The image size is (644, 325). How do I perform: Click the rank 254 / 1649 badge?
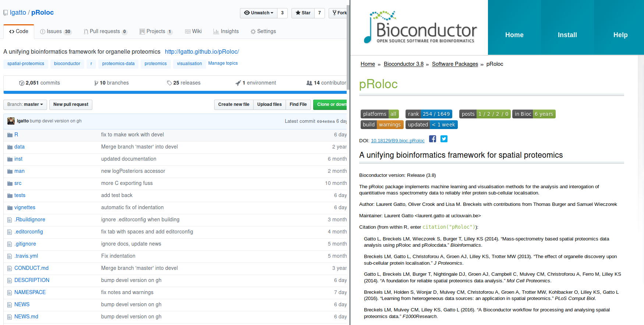[428, 114]
